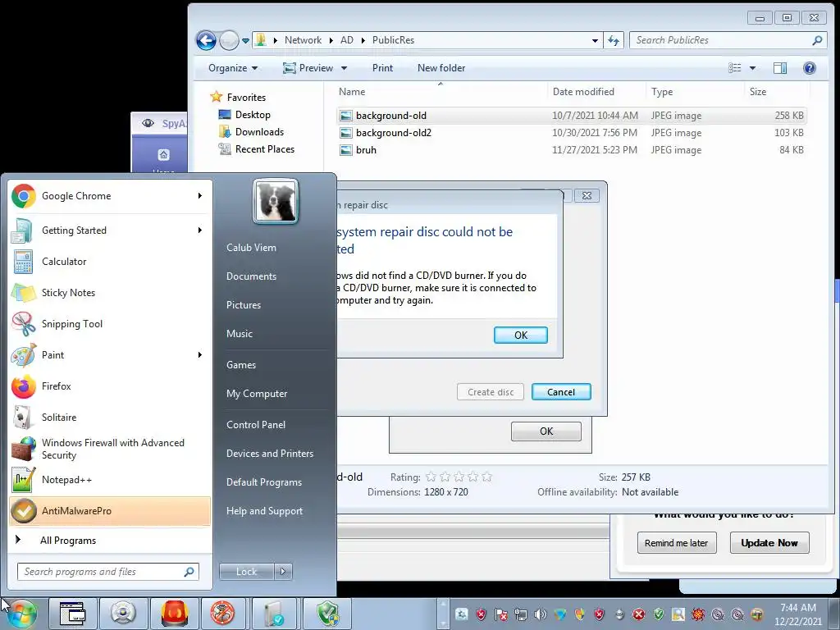Expand Getting Started submenu arrow

click(x=200, y=231)
